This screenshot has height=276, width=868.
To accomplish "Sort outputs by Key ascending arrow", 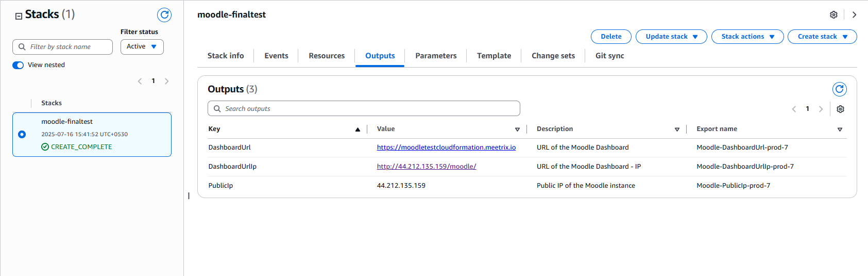I will coord(358,129).
